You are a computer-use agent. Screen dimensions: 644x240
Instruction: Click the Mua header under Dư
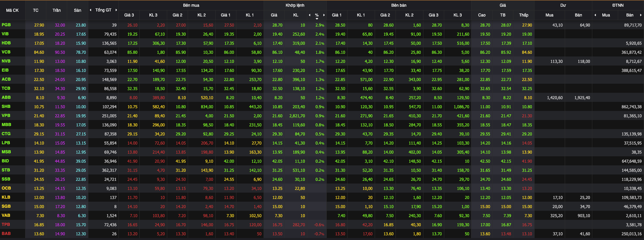549,15
